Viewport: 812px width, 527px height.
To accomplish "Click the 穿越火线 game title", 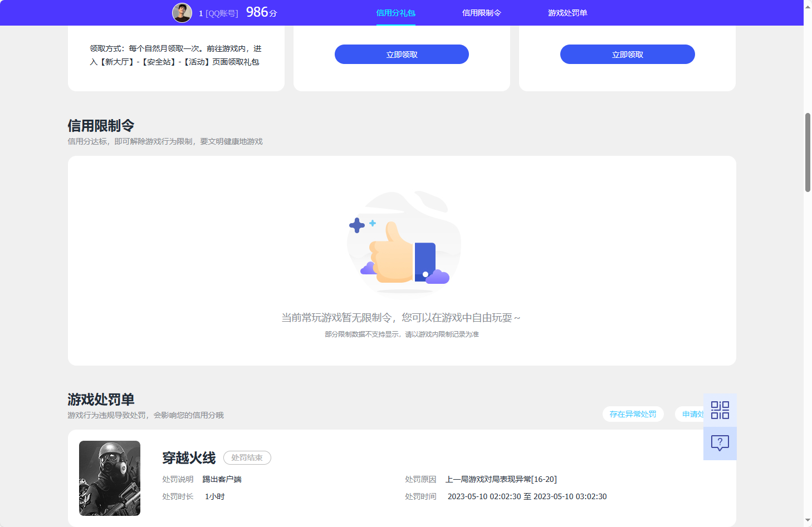I will (x=188, y=456).
